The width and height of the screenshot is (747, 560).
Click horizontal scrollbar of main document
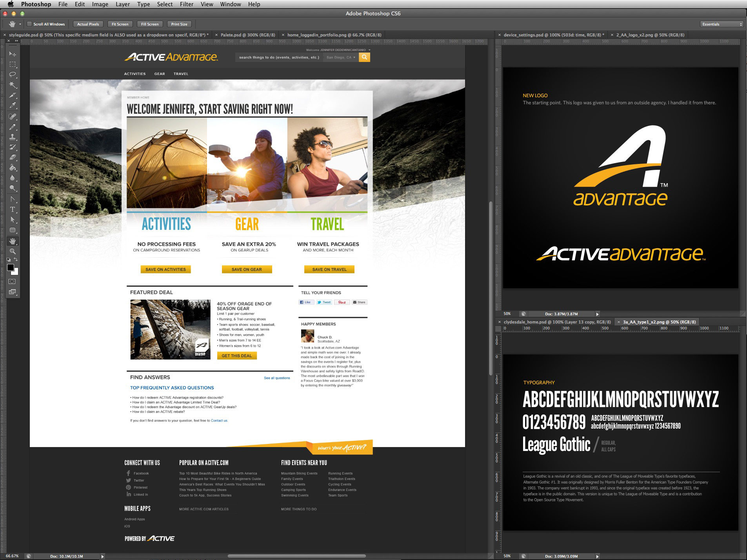[296, 556]
